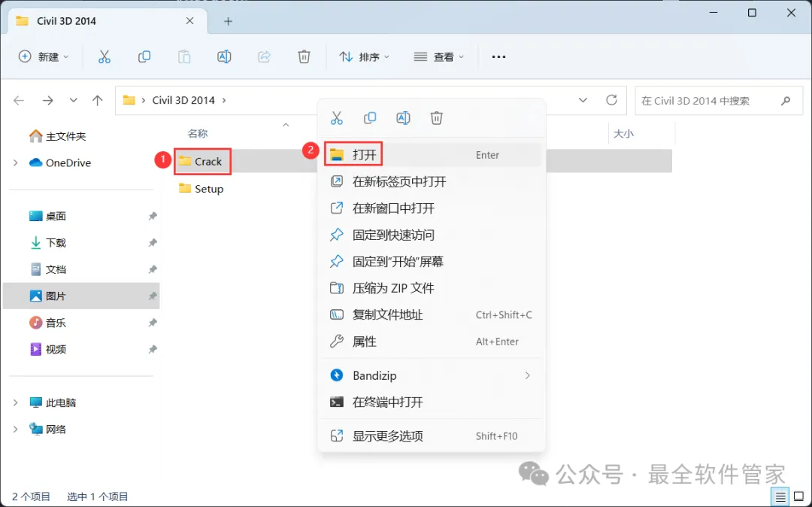Open the See more (three dots) menu
Viewport: 812px width, 507px height.
click(498, 56)
